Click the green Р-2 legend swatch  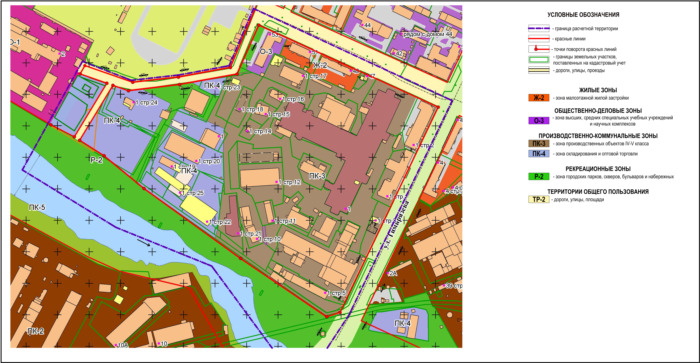point(539,176)
